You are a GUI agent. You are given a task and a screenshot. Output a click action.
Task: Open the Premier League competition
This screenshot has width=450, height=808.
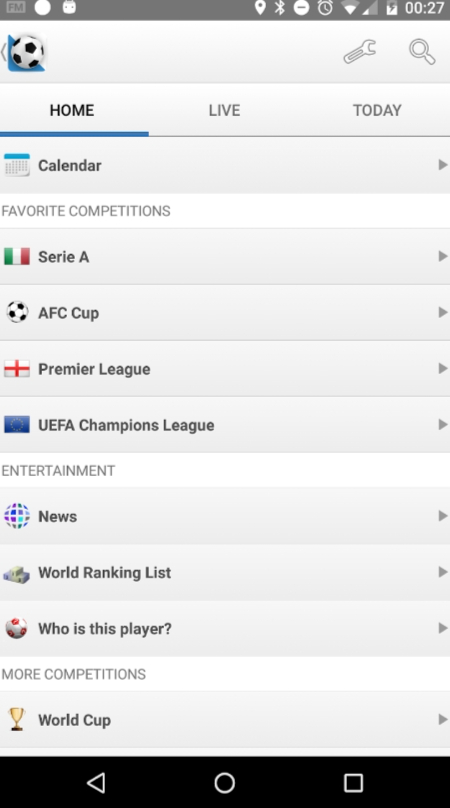tap(225, 369)
